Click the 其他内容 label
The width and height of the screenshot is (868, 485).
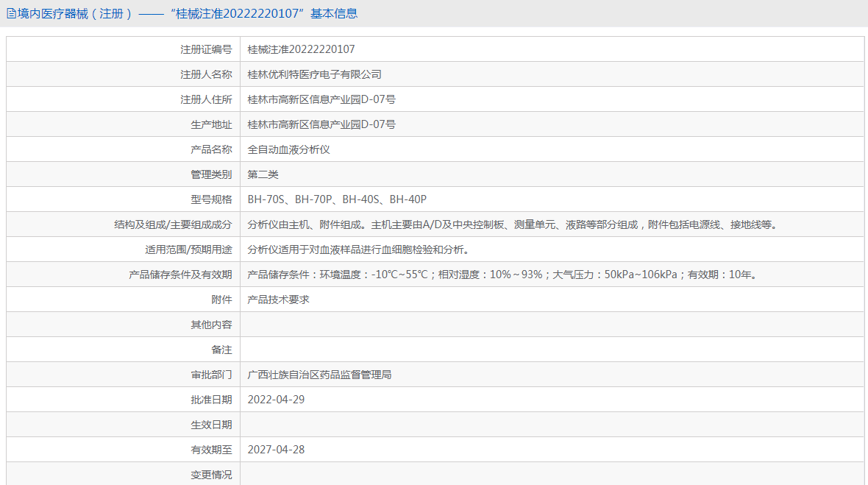click(x=211, y=325)
